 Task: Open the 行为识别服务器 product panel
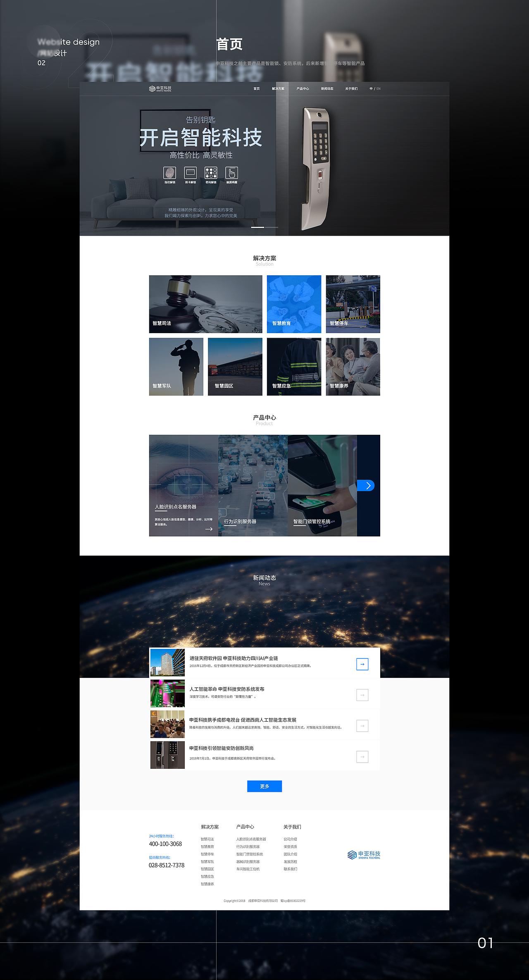[253, 486]
